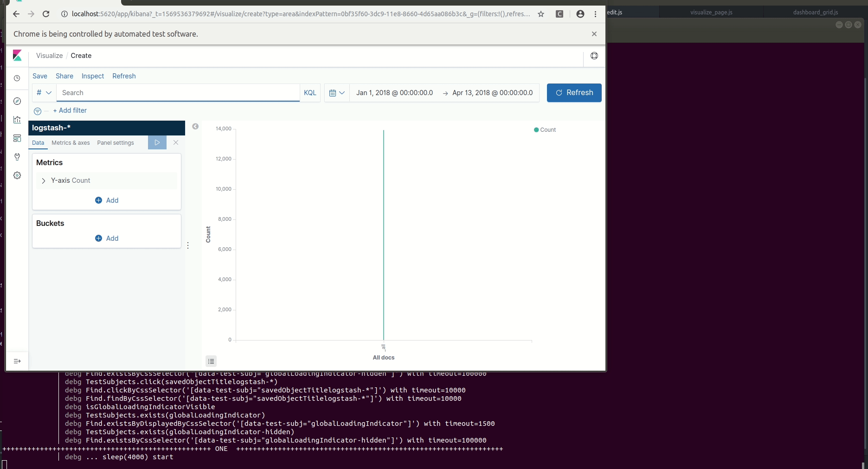This screenshot has height=469, width=868.
Task: Open Dashboard icon in sidebar
Action: [17, 138]
